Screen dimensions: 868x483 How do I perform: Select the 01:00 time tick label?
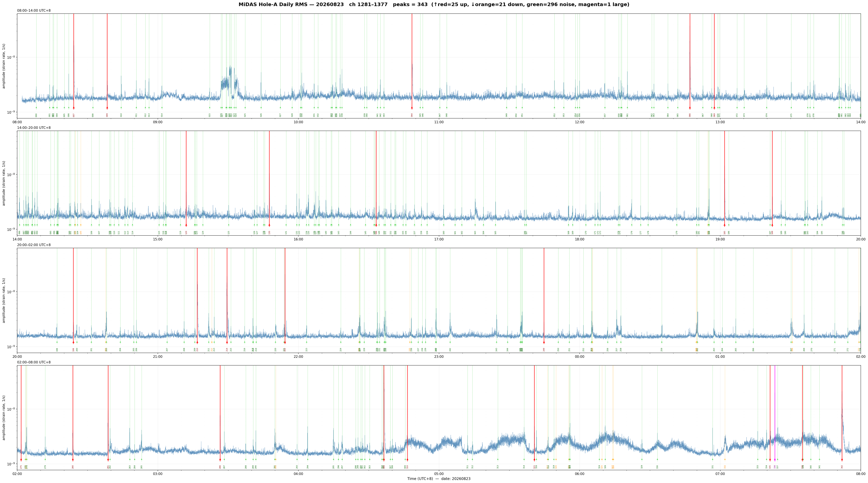720,356
